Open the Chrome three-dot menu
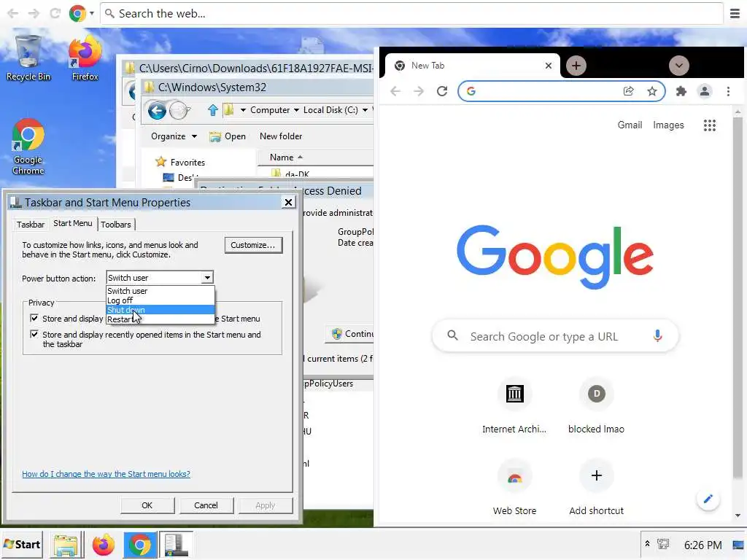 [729, 91]
